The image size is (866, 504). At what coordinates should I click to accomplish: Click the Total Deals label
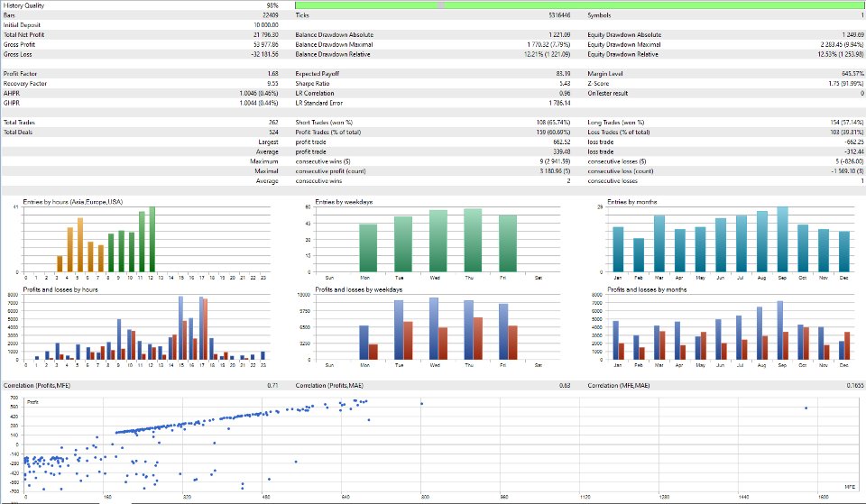pyautogui.click(x=18, y=133)
